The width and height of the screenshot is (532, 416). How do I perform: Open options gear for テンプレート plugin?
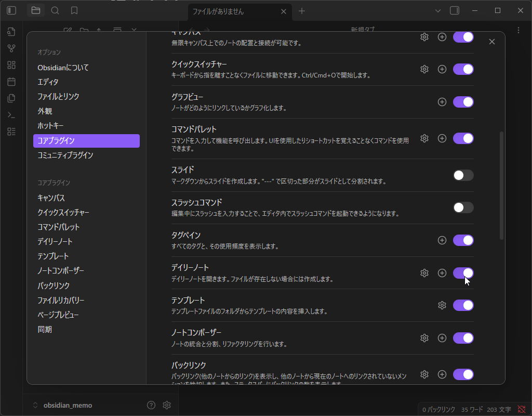pyautogui.click(x=442, y=305)
